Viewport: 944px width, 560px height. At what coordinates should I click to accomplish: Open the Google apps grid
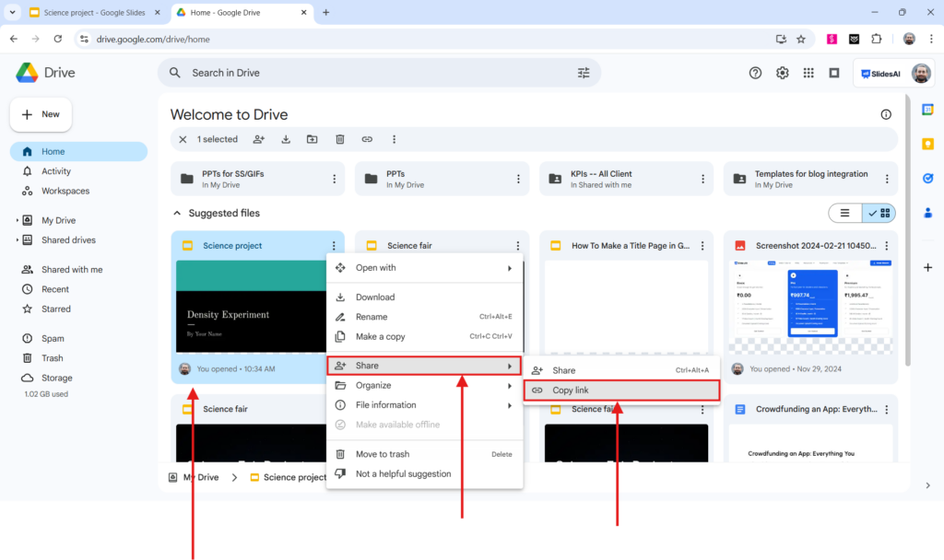point(808,72)
